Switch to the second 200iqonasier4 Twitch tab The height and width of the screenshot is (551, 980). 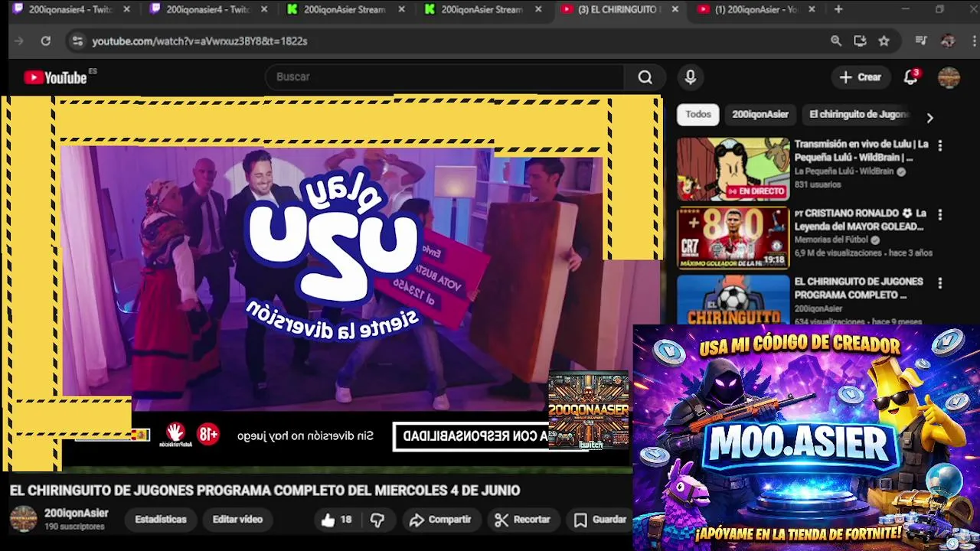coord(209,9)
